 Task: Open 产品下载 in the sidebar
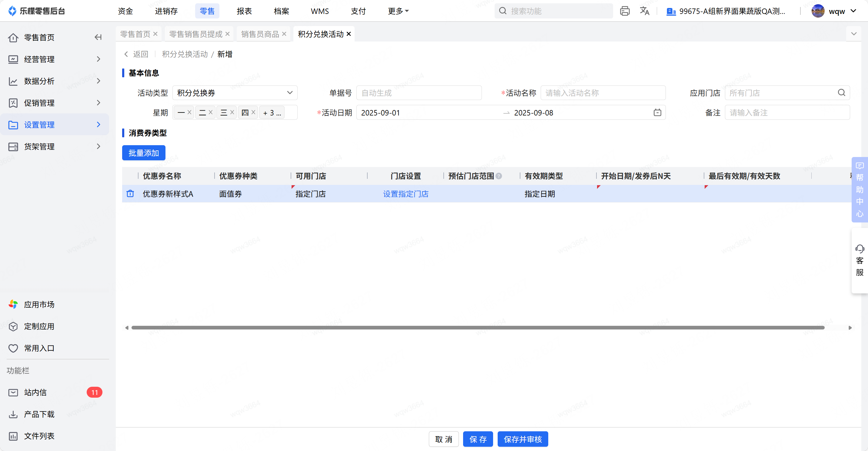(39, 414)
